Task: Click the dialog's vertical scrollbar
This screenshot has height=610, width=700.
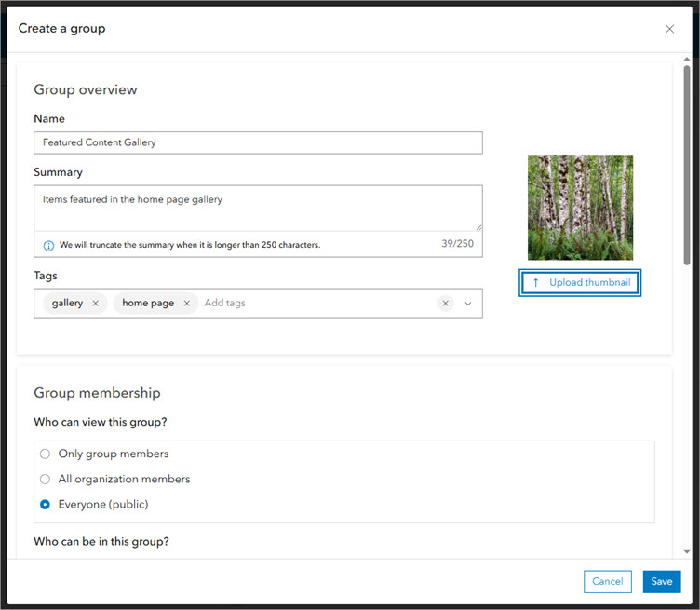Action: [687, 186]
